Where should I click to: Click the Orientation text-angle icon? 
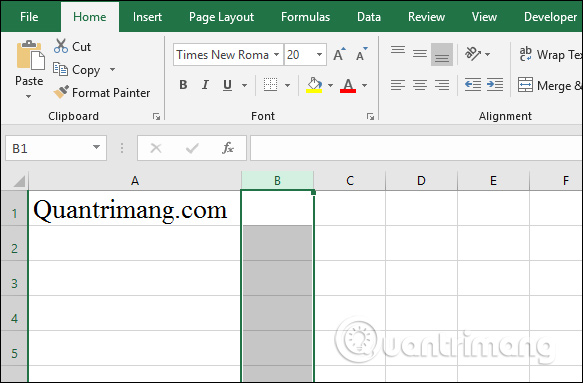pos(473,54)
